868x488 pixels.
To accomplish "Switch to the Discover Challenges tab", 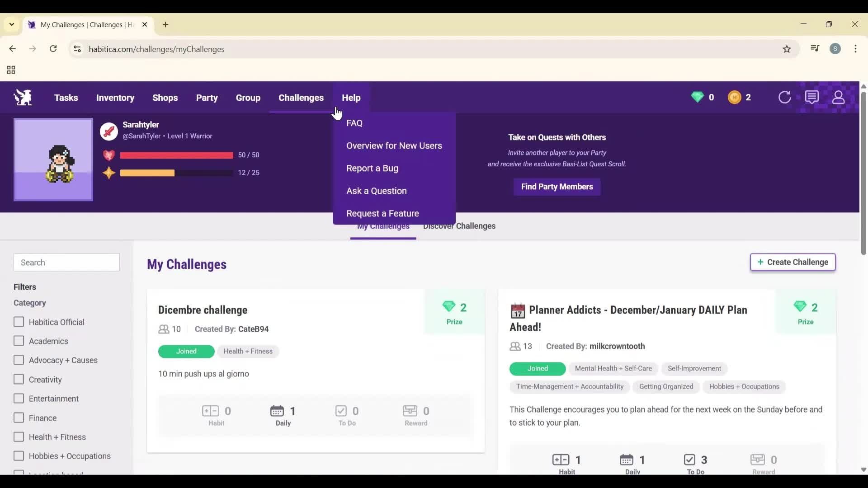I will (x=459, y=226).
